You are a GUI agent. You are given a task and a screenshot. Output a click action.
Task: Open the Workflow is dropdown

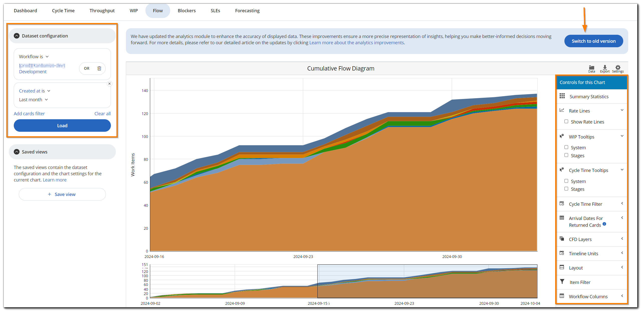[x=34, y=56]
